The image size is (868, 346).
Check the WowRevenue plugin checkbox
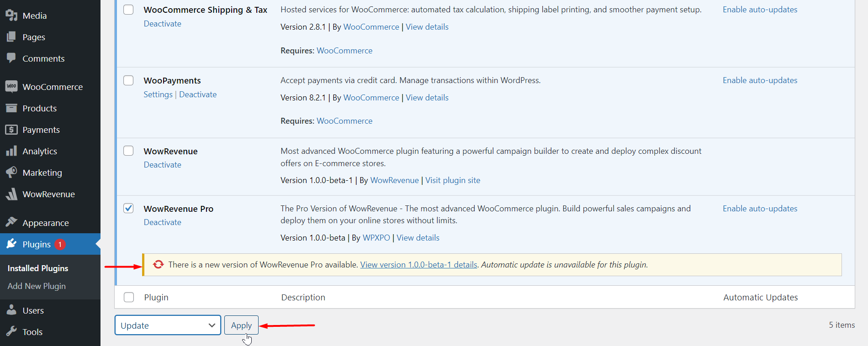tap(128, 151)
